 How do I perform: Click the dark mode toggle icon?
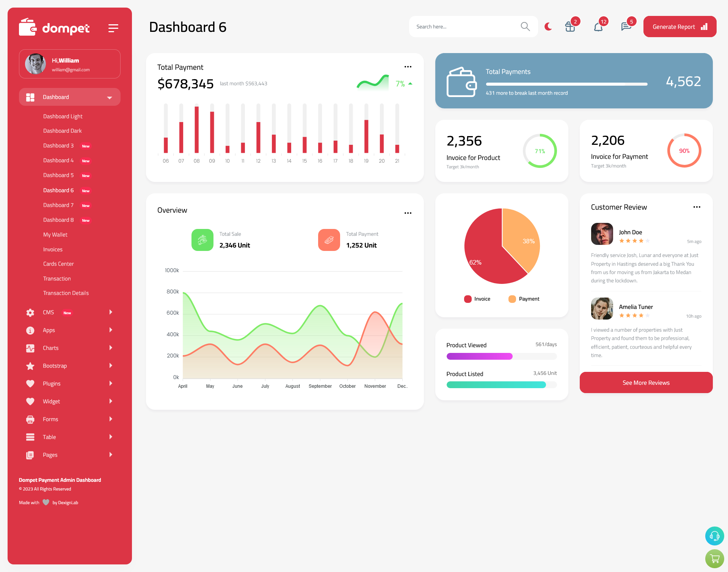548,25
